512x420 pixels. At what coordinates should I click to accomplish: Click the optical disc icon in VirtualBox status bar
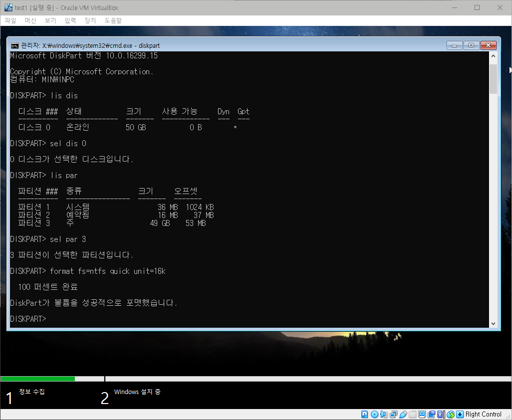pos(375,414)
